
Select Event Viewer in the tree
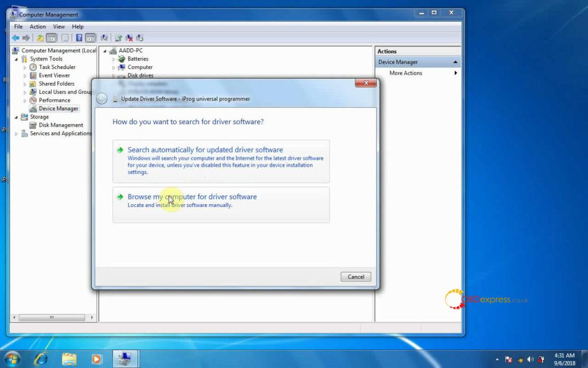tap(54, 75)
